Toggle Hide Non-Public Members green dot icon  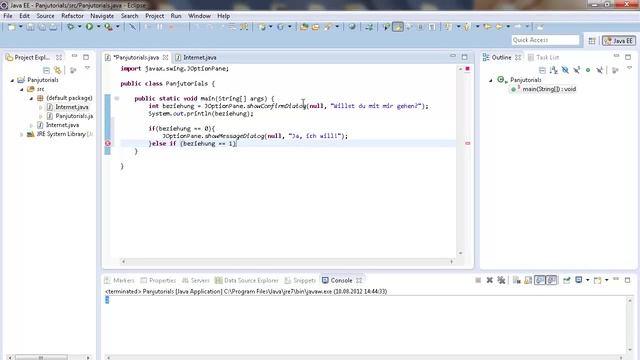coord(588,70)
